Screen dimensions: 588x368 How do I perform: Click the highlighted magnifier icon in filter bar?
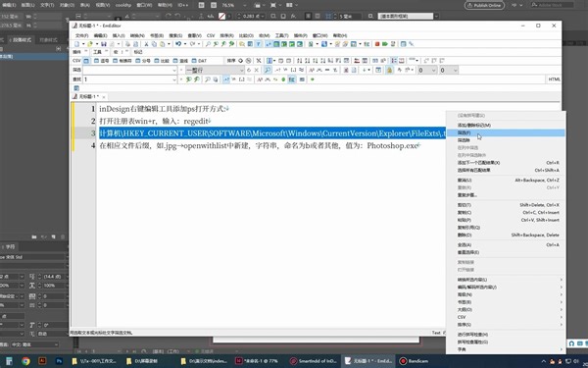(268, 70)
